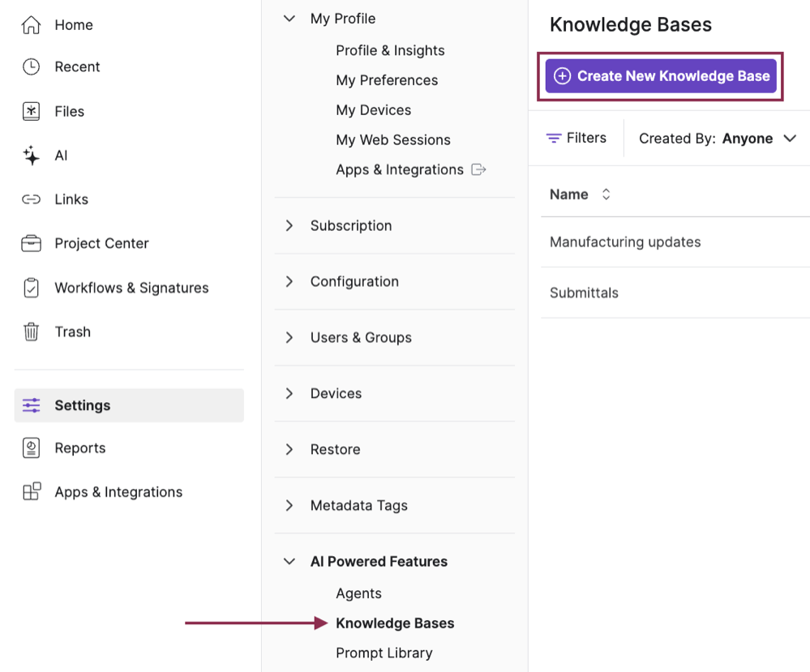
Task: Click the Reports icon in the sidebar
Action: [x=29, y=447]
